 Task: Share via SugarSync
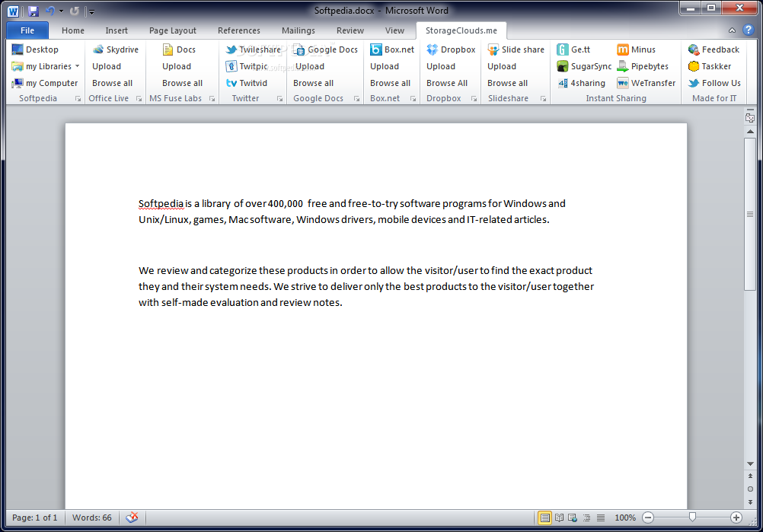click(584, 66)
